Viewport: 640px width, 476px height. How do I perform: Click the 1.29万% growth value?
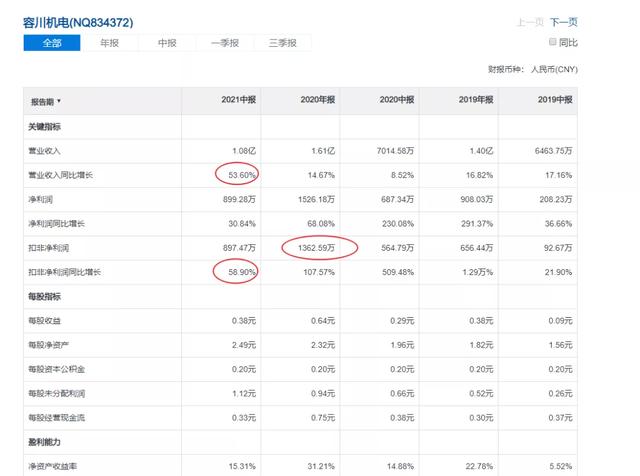click(478, 272)
